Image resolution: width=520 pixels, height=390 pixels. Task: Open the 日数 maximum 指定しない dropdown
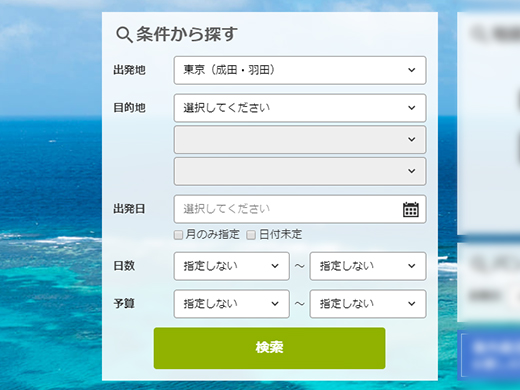pyautogui.click(x=368, y=266)
